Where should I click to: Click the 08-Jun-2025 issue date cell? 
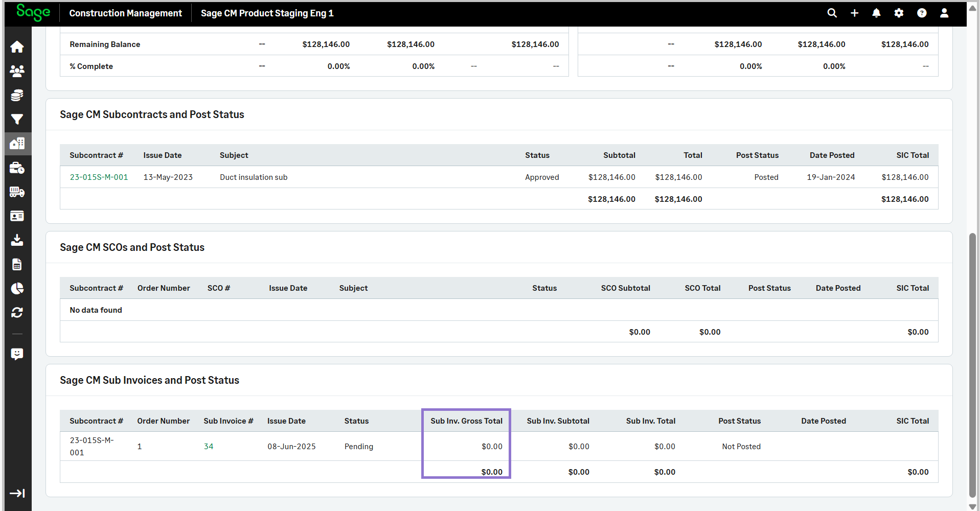coord(291,447)
